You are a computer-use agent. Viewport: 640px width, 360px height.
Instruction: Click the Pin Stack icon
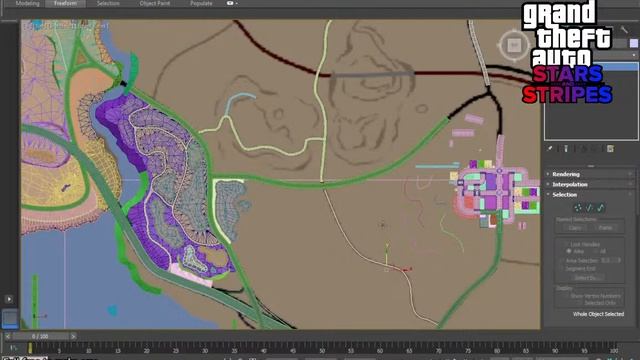(550, 149)
